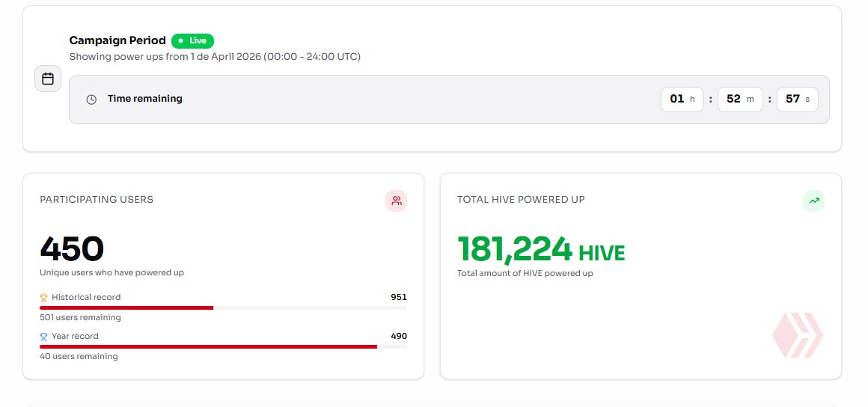Click the PARTICIPATING USERS title
Viewport: 868px width, 407px height.
(97, 199)
